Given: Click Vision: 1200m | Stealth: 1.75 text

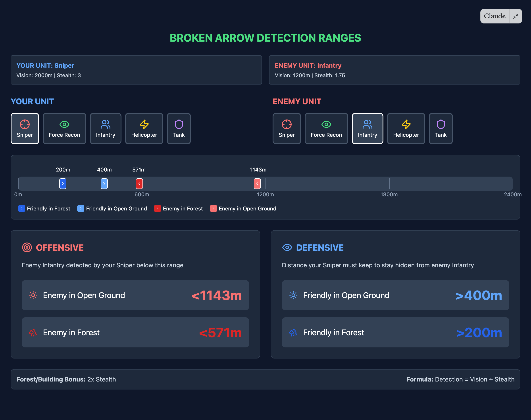Looking at the screenshot, I should click(x=310, y=75).
